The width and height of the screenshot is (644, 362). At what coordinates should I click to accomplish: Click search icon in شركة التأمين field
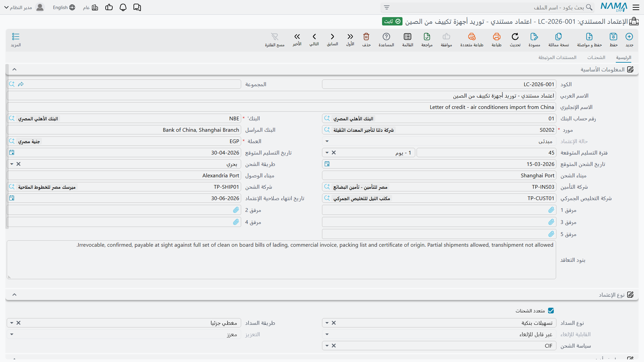pos(327,187)
